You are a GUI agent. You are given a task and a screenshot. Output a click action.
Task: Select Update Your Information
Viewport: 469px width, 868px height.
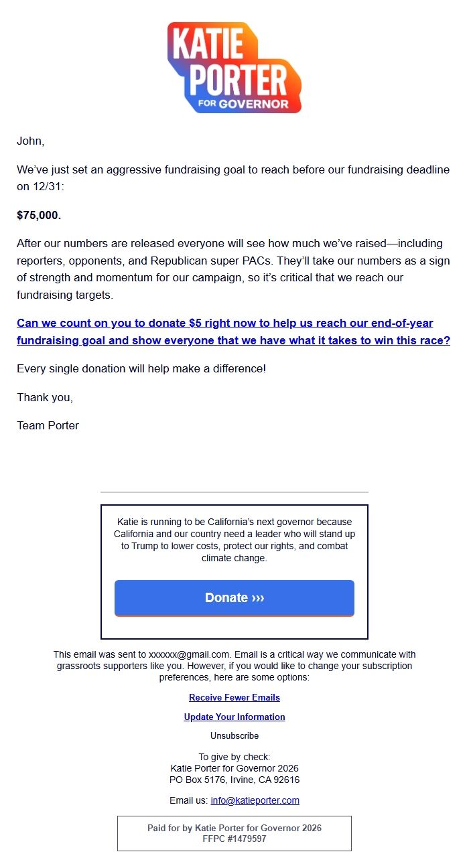234,717
